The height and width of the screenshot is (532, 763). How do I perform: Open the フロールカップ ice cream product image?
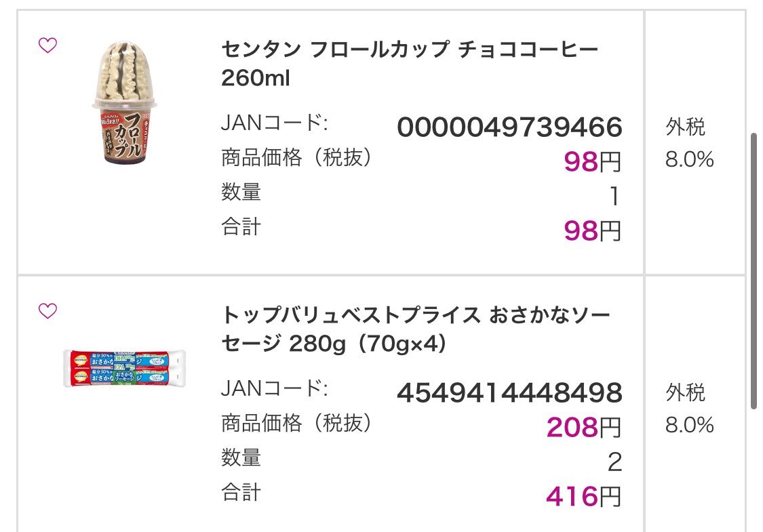tap(125, 102)
